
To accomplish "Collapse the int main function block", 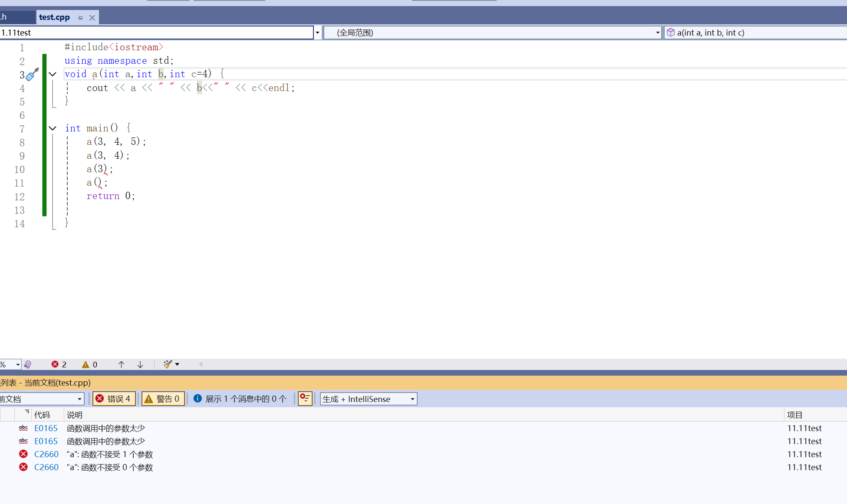I will (x=53, y=128).
